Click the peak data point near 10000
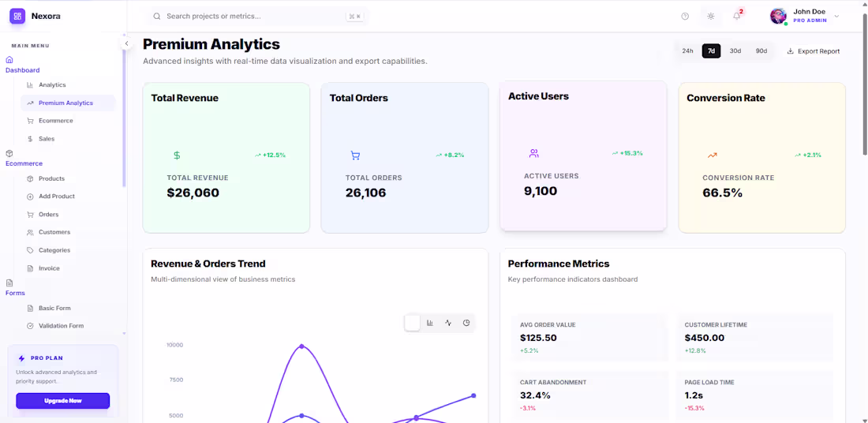The width and height of the screenshot is (868, 423). (301, 346)
